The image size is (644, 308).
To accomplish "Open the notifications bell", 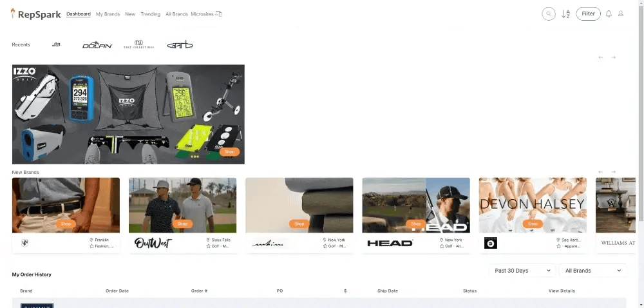I will (x=609, y=14).
